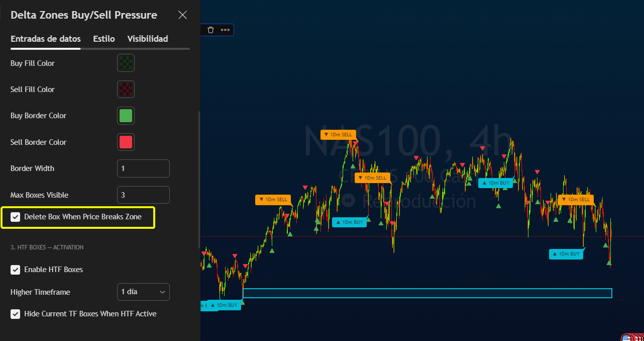Click the Sell Fill Color label

click(33, 90)
